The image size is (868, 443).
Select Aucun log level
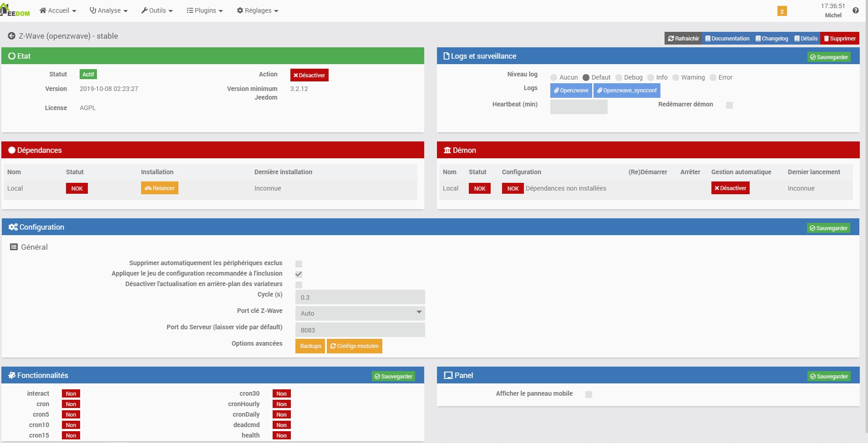point(553,78)
